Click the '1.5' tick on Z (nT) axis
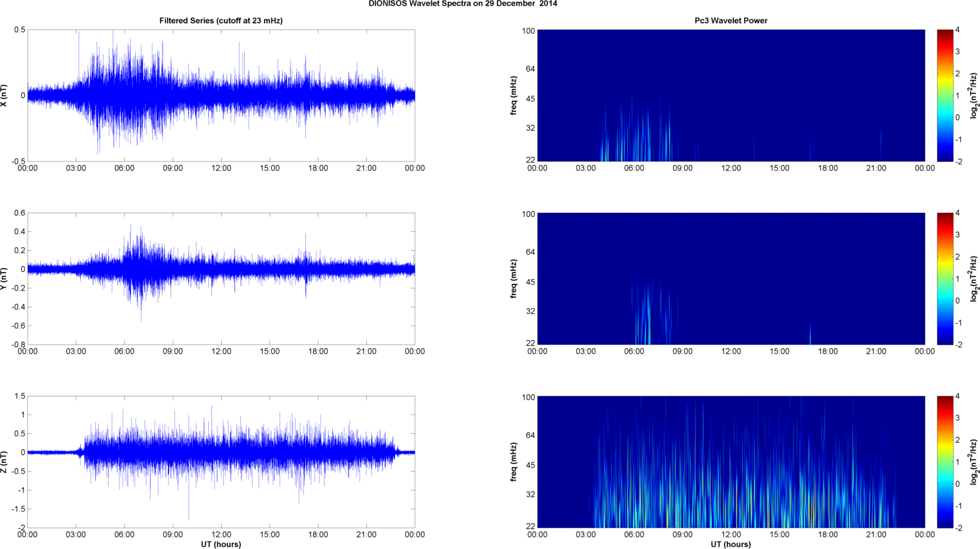 tap(19, 397)
